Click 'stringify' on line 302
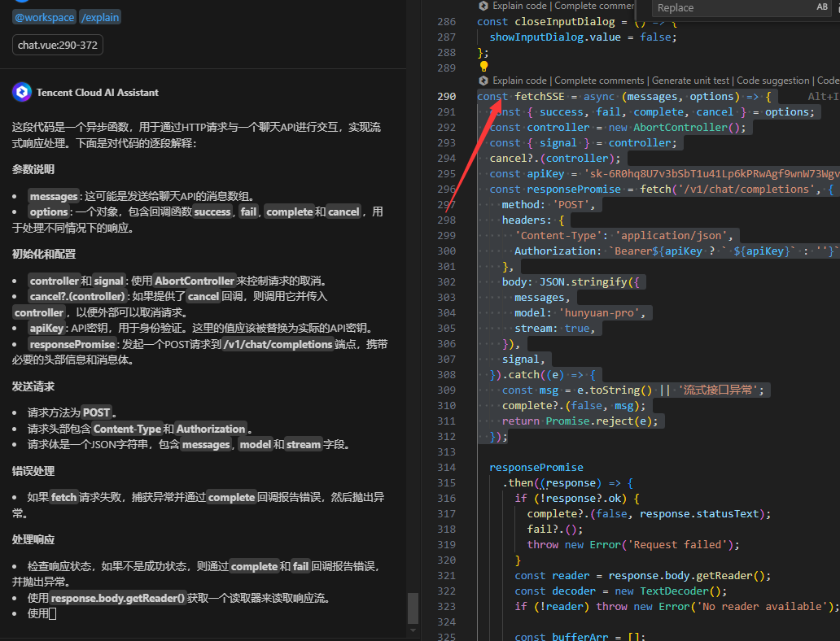The height and width of the screenshot is (641, 840). coord(599,282)
